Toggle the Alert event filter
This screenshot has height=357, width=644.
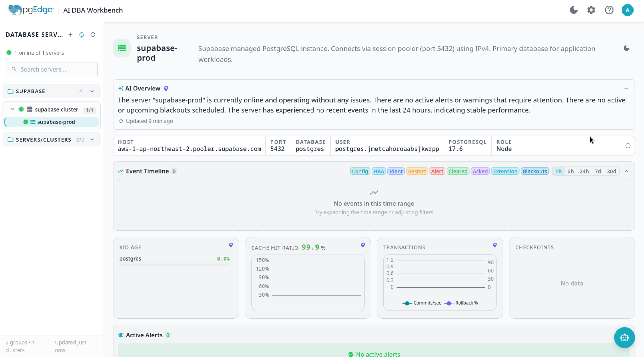(x=437, y=171)
